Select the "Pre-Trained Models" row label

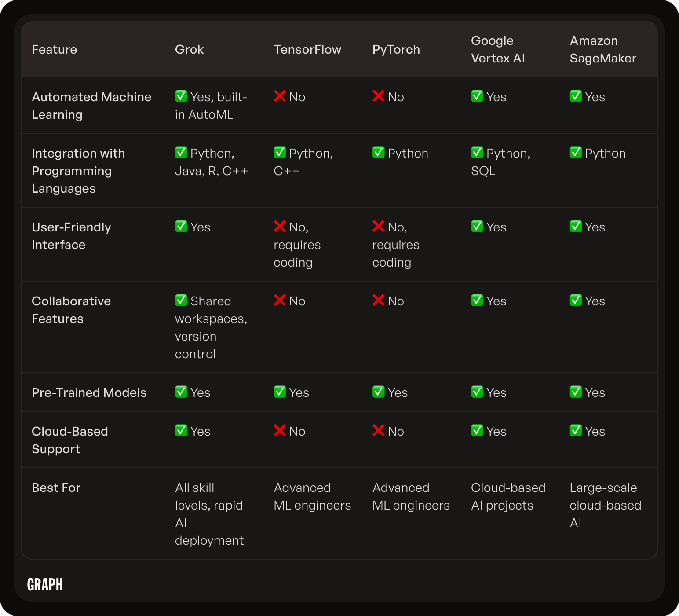coord(89,392)
